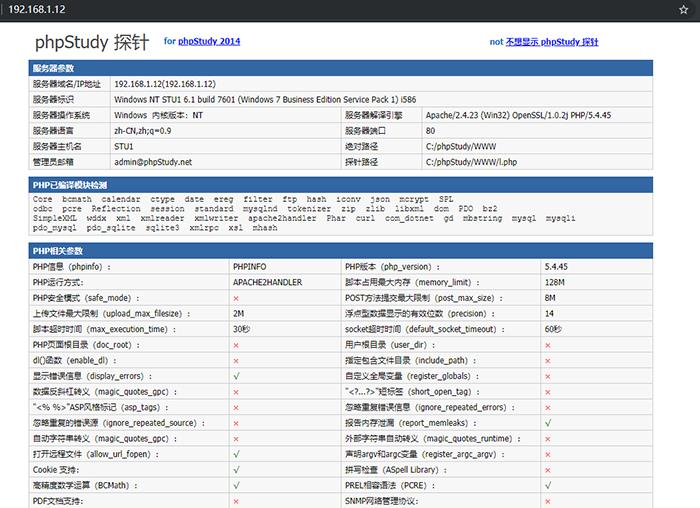Image resolution: width=700 pixels, height=508 pixels.
Task: Click the red X for register_argc_argv
Action: pyautogui.click(x=548, y=454)
